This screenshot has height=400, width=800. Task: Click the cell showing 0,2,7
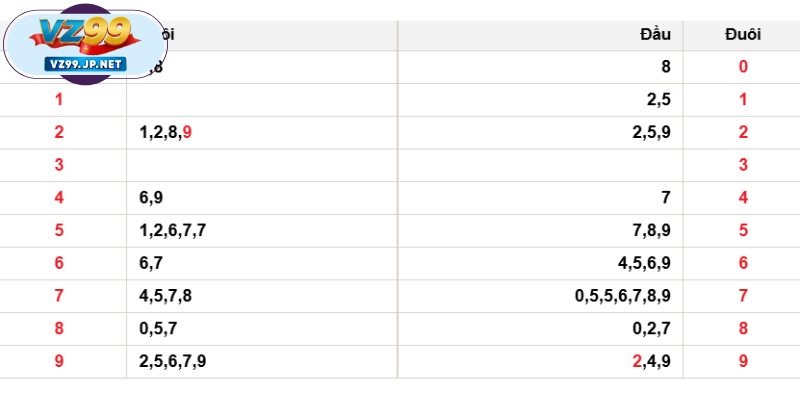(x=651, y=328)
